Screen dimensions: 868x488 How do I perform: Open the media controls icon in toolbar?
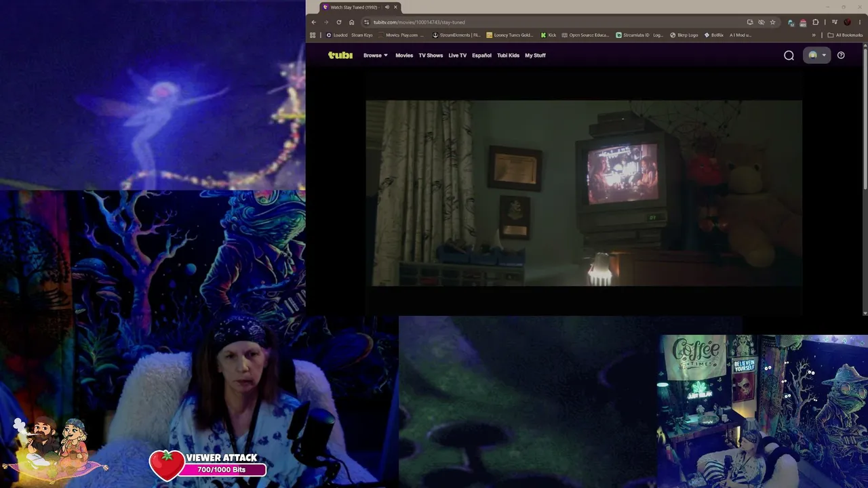pos(834,22)
